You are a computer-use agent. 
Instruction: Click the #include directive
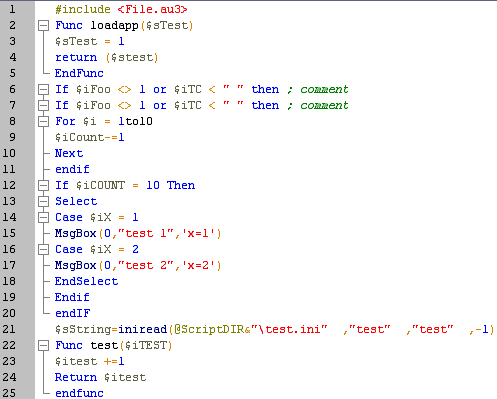[83, 9]
